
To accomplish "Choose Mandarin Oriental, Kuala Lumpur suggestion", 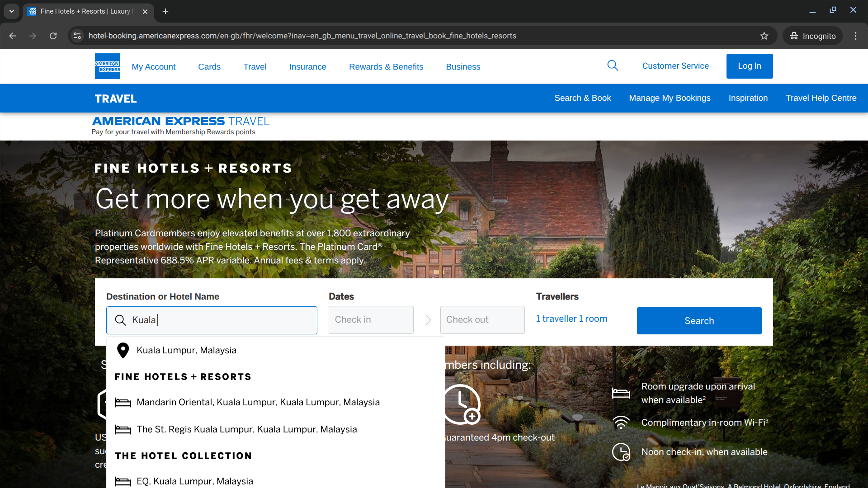I will click(x=258, y=402).
